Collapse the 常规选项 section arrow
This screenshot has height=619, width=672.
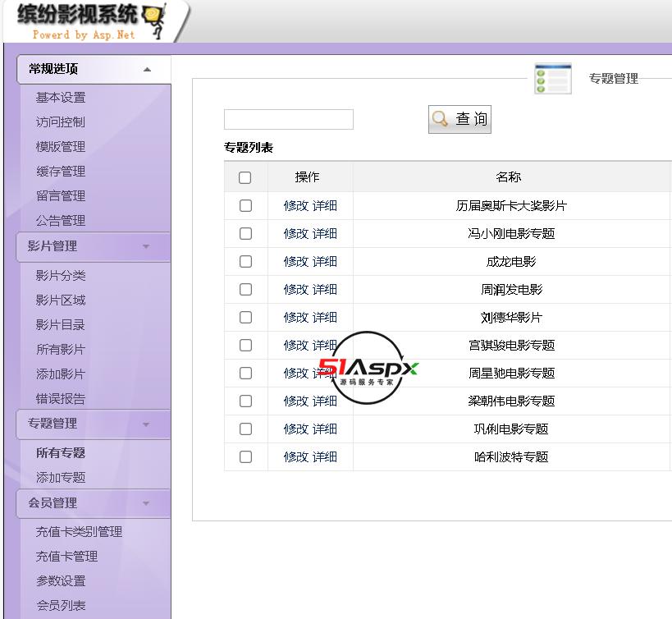(x=147, y=70)
